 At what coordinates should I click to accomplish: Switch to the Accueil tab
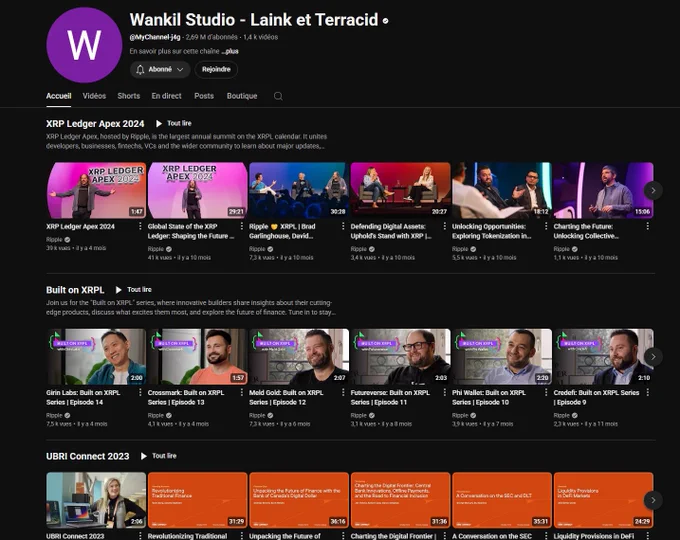pos(59,96)
